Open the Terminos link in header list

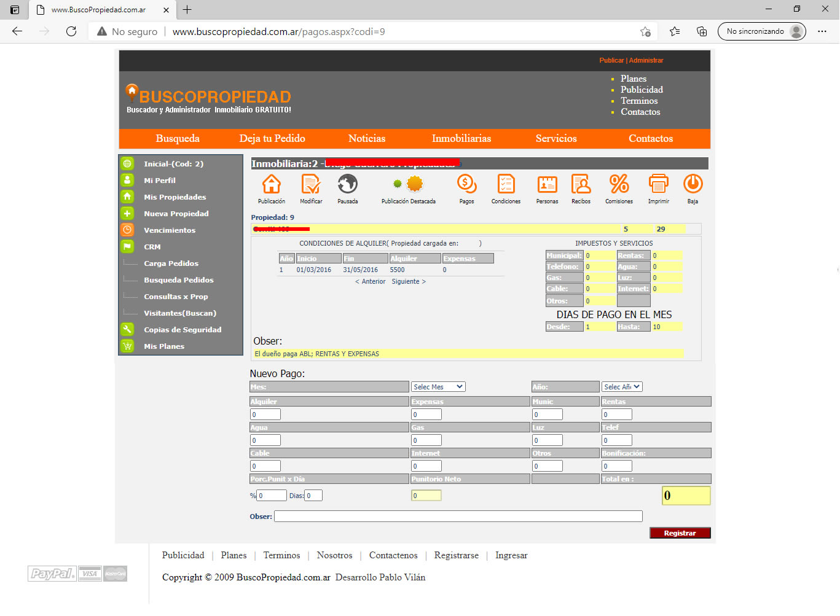[x=639, y=101]
